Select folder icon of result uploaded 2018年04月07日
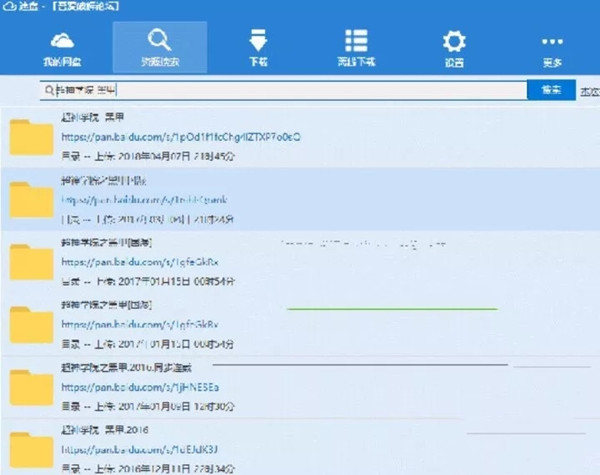The width and height of the screenshot is (600, 475). (x=31, y=137)
